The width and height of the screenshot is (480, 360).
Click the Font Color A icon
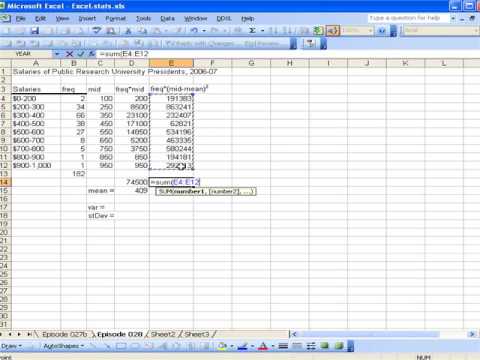tap(263, 346)
